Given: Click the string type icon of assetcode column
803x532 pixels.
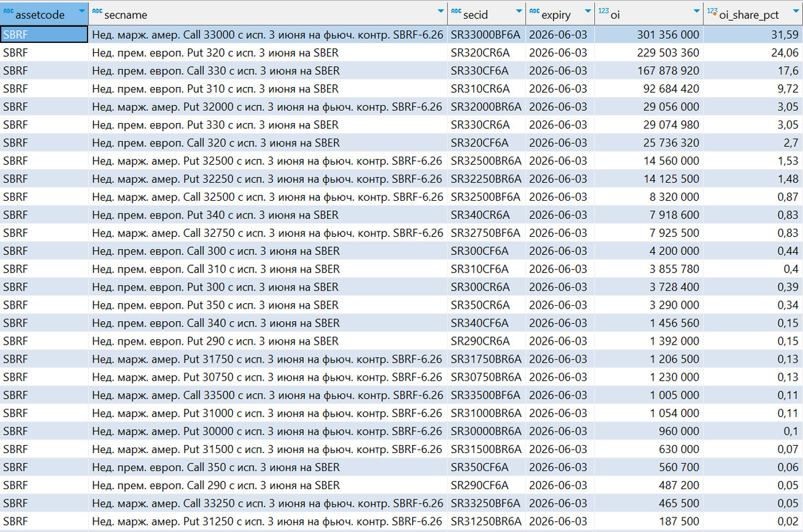Looking at the screenshot, I should pos(8,11).
